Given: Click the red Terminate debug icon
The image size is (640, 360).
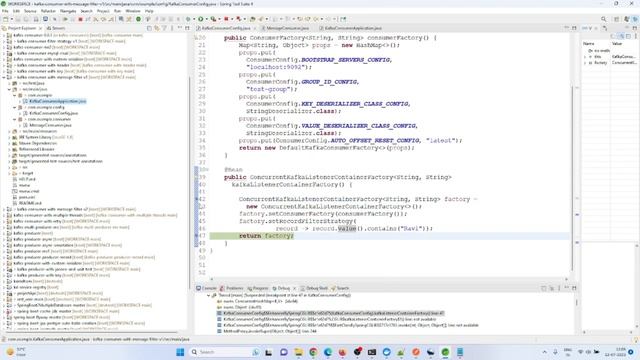Looking at the screenshot, I should pos(80,19).
